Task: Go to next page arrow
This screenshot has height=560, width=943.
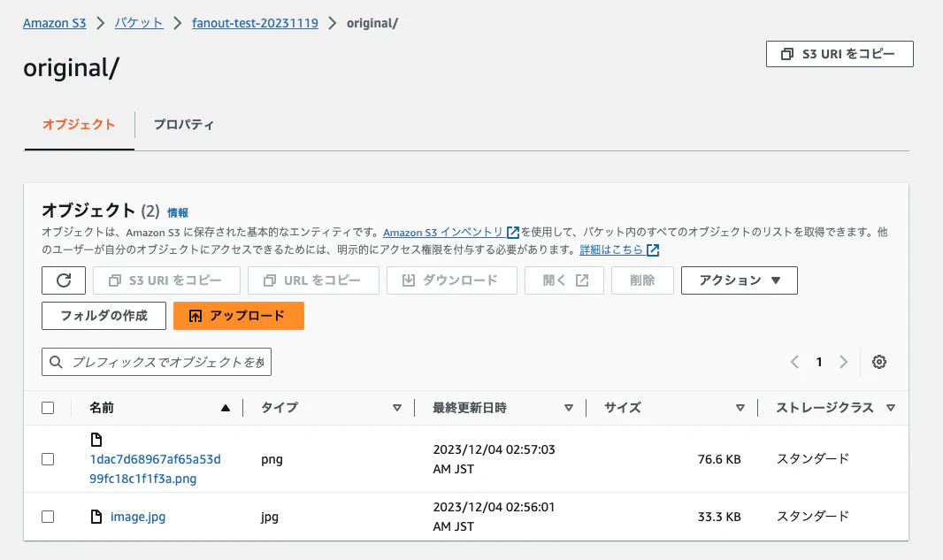Action: (x=843, y=362)
